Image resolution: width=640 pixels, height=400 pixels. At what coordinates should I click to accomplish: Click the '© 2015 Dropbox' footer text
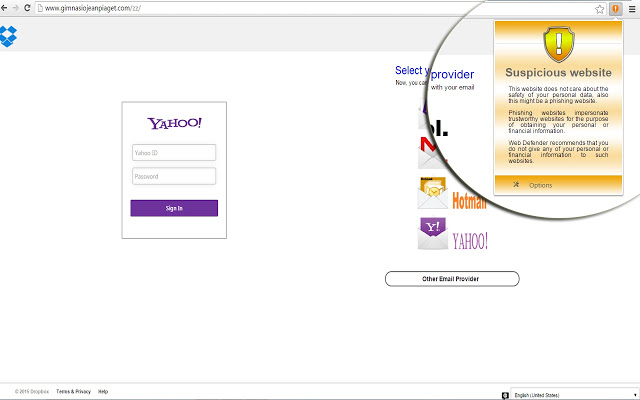click(x=32, y=391)
